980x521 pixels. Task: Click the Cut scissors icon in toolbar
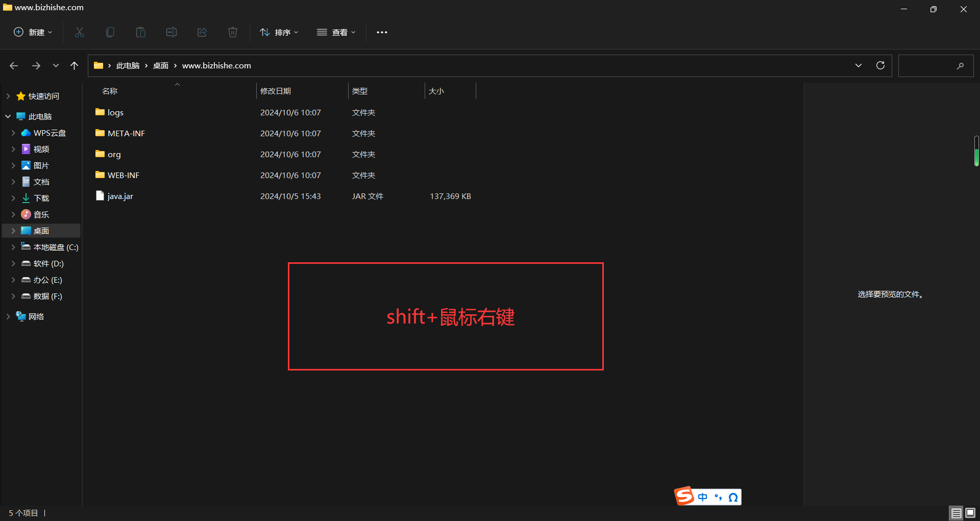click(x=80, y=32)
